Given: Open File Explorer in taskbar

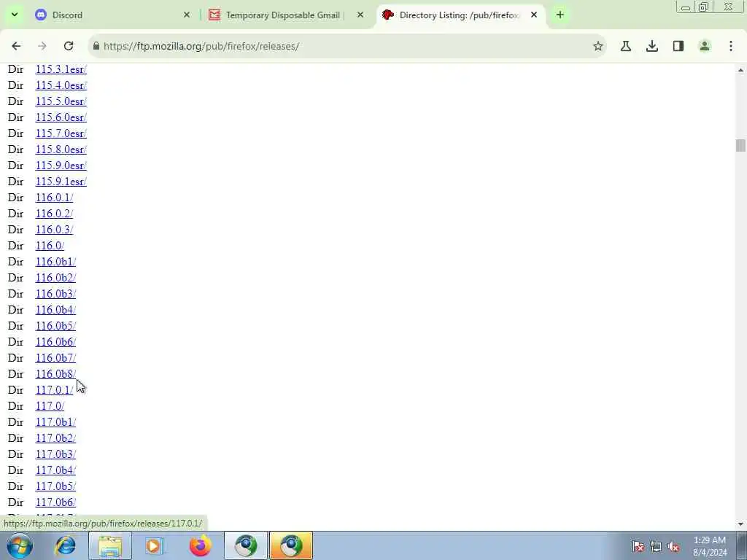Looking at the screenshot, I should coord(110,545).
